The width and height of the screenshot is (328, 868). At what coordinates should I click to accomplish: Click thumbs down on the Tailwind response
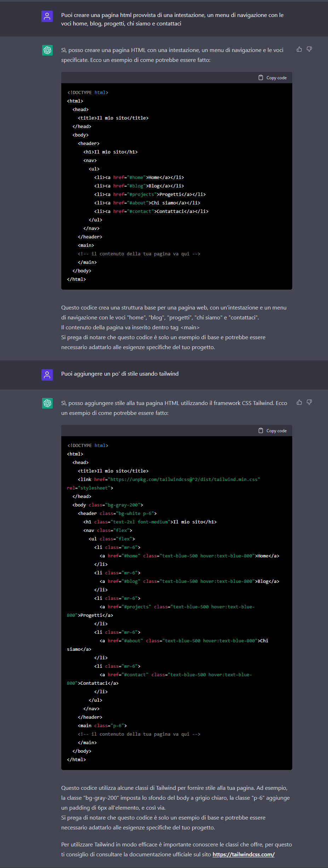point(309,402)
